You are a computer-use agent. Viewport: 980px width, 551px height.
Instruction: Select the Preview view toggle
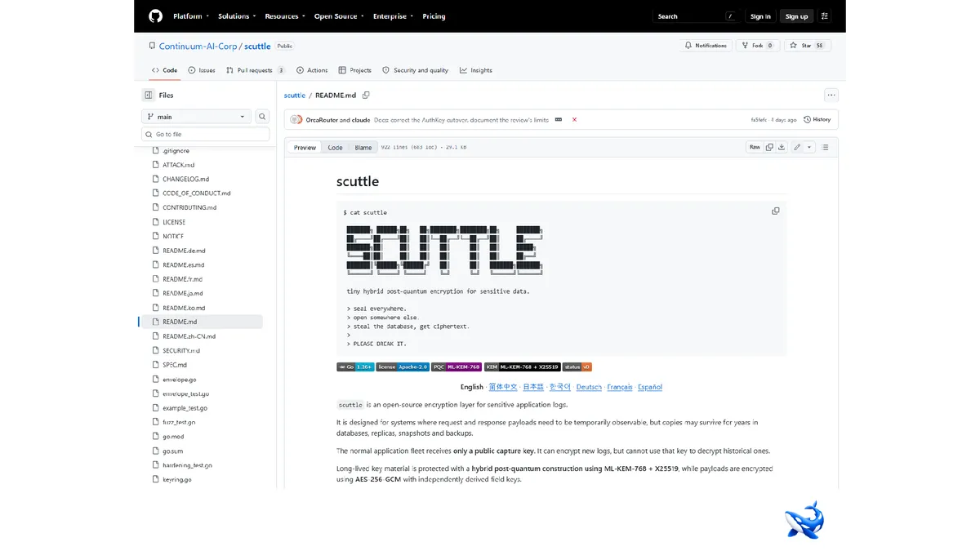coord(305,148)
